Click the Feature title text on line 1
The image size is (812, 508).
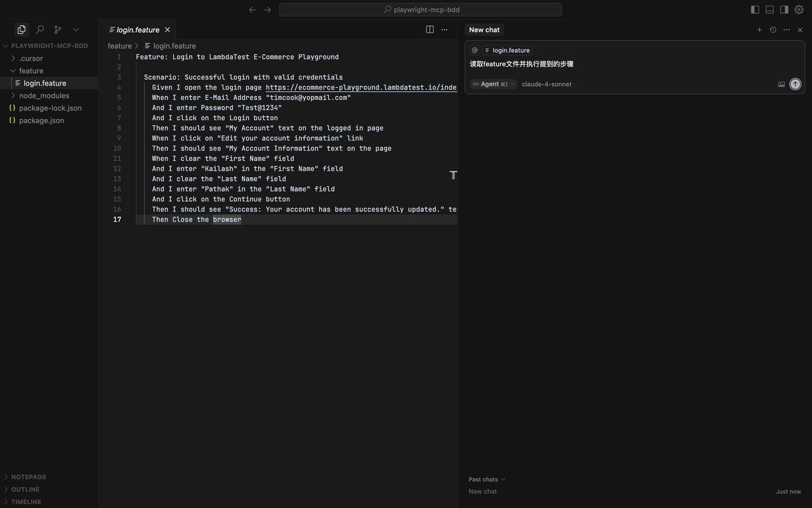[237, 57]
